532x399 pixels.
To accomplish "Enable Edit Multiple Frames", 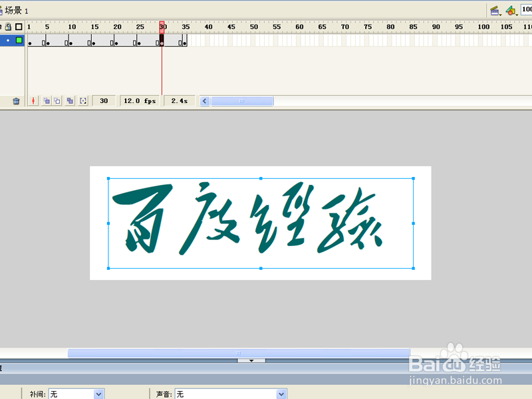I will point(70,101).
